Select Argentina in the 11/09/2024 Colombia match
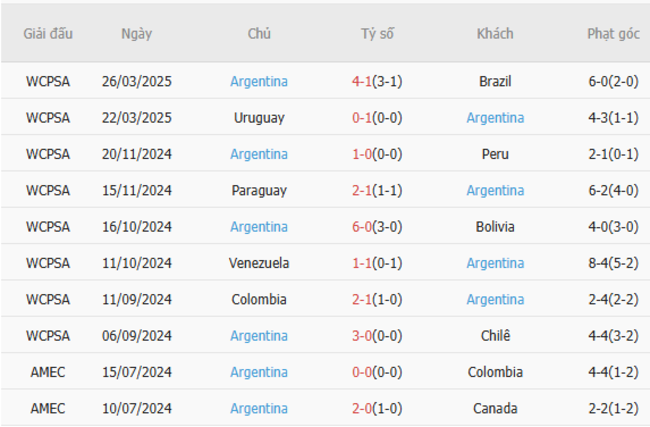 495,299
